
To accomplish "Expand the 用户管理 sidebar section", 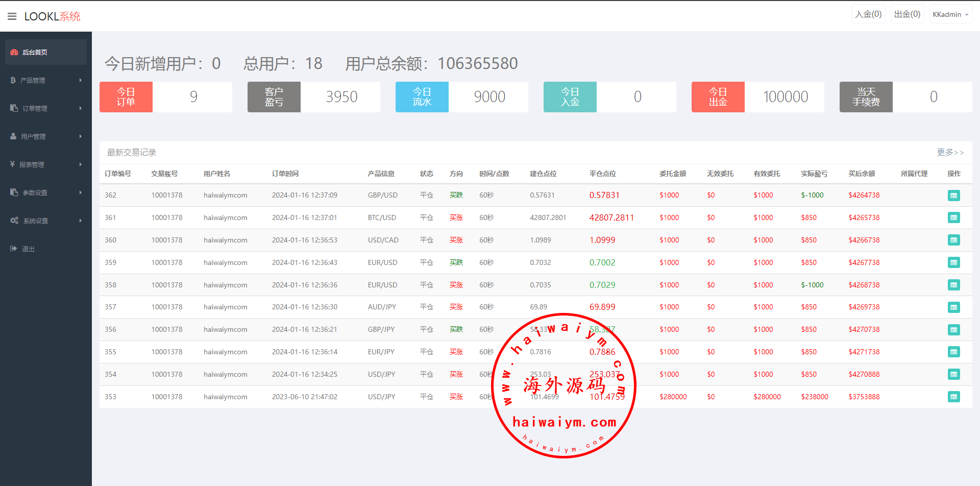I will (45, 136).
